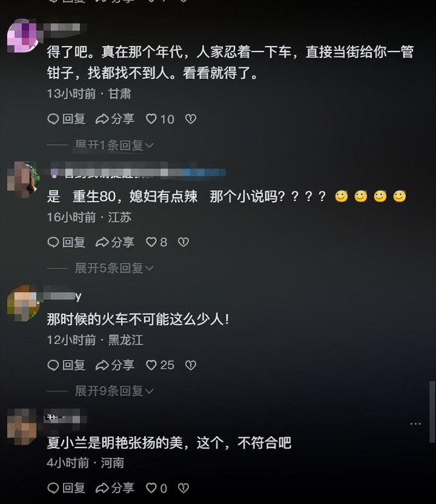Click the vertical scrollbar thumb at right
Viewport: 436px width, 504px height.
432,412
